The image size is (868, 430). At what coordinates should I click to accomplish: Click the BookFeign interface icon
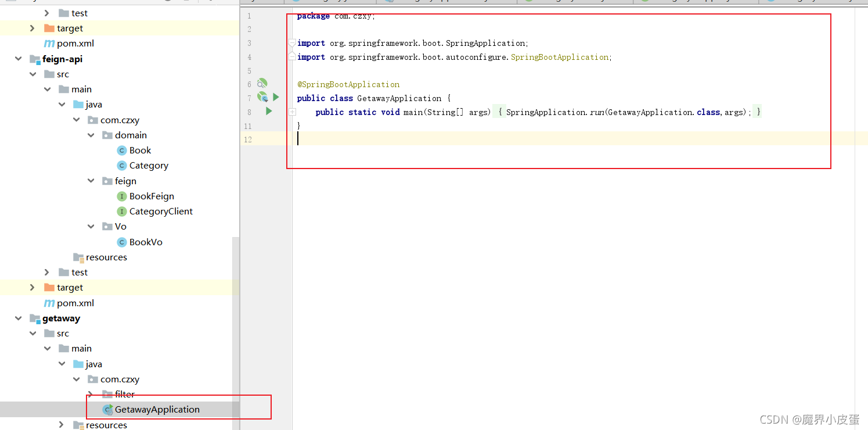tap(122, 196)
